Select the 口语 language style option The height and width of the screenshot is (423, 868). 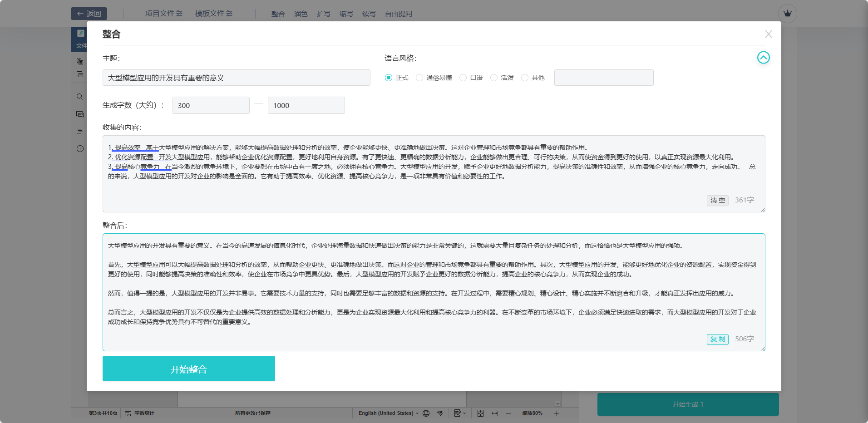tap(463, 78)
